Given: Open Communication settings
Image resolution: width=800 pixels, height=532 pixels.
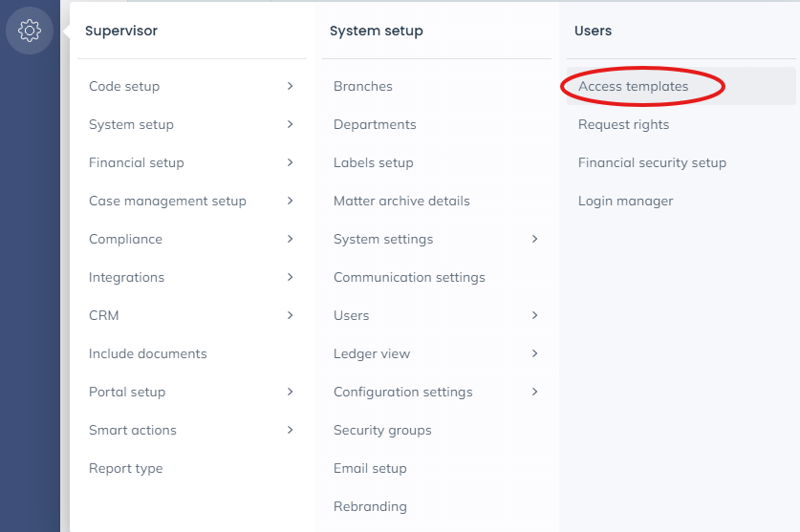Looking at the screenshot, I should pyautogui.click(x=409, y=277).
